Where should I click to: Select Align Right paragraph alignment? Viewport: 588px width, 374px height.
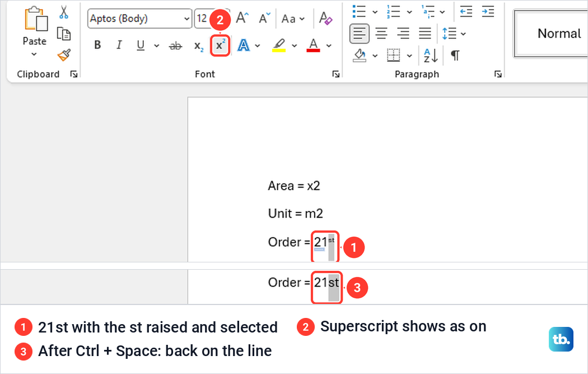(403, 34)
